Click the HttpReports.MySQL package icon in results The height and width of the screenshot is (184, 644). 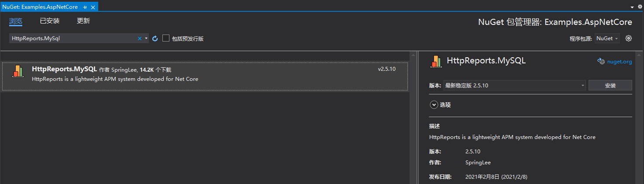pos(18,71)
